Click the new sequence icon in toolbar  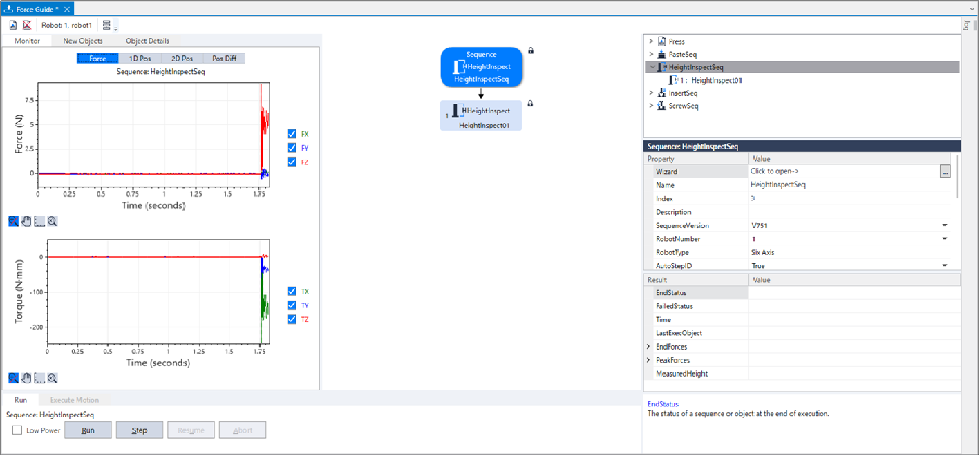pos(13,25)
